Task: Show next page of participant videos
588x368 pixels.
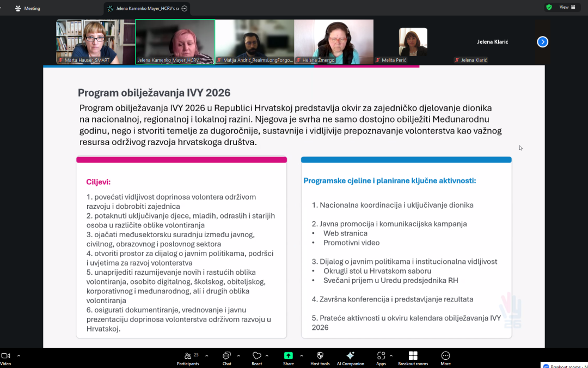Action: [543, 41]
